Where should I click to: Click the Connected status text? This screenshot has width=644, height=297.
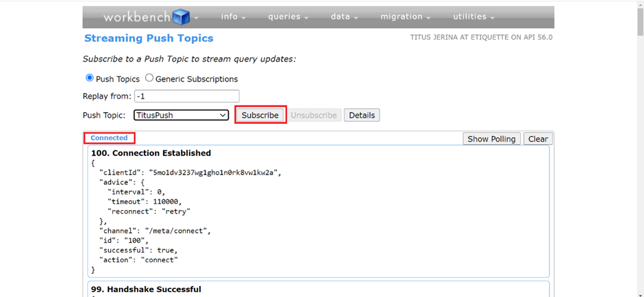109,138
